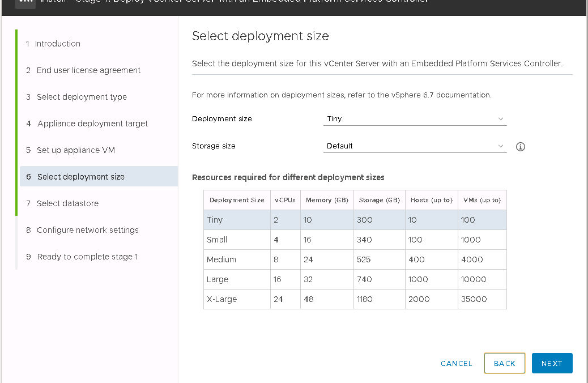Go to Set up appliance VM step
This screenshot has height=383, width=588.
click(76, 150)
